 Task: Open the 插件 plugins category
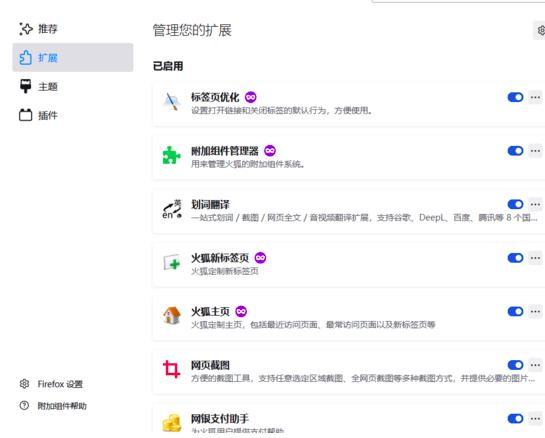(x=73, y=115)
